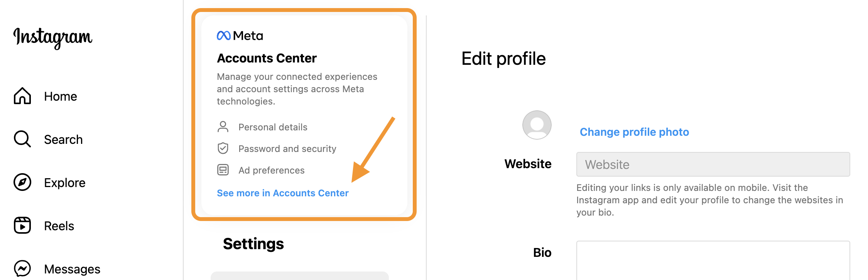Click the profile avatar thumbnail
The width and height of the screenshot is (868, 280).
[537, 125]
